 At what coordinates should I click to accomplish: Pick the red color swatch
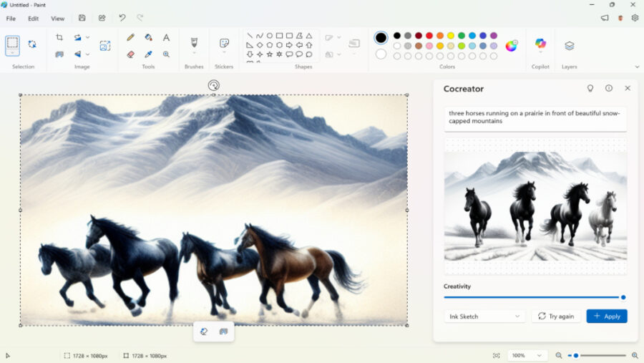[429, 36]
